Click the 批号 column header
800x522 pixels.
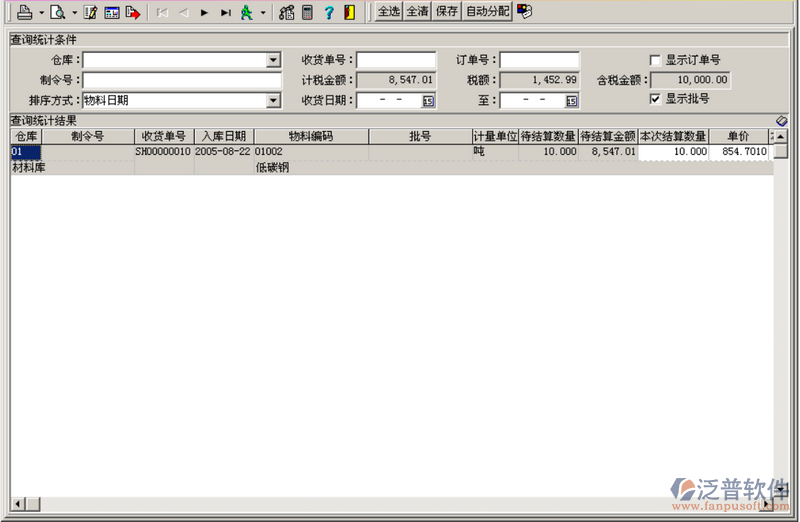420,136
